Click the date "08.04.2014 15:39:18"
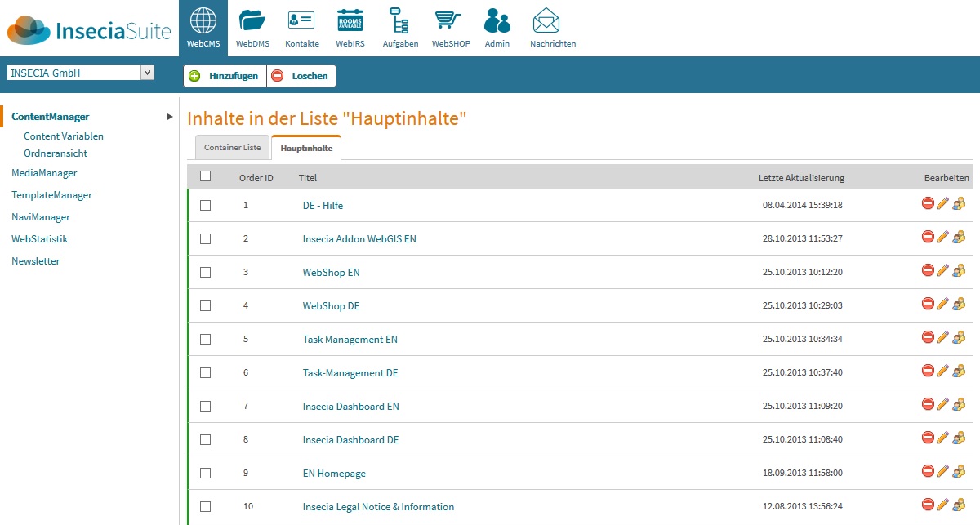The width and height of the screenshot is (980, 525). tap(802, 206)
